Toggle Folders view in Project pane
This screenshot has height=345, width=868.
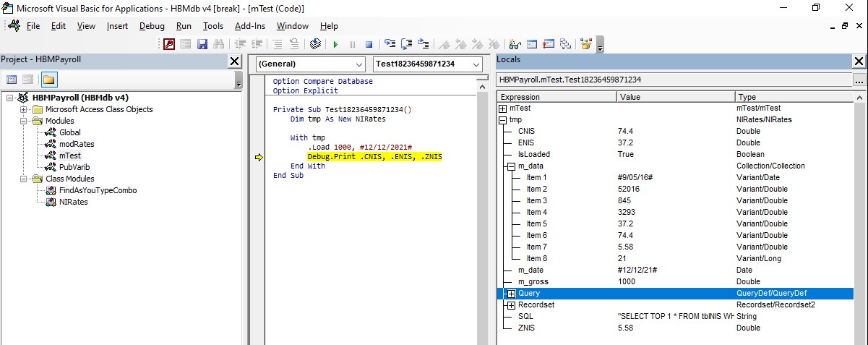(x=48, y=80)
